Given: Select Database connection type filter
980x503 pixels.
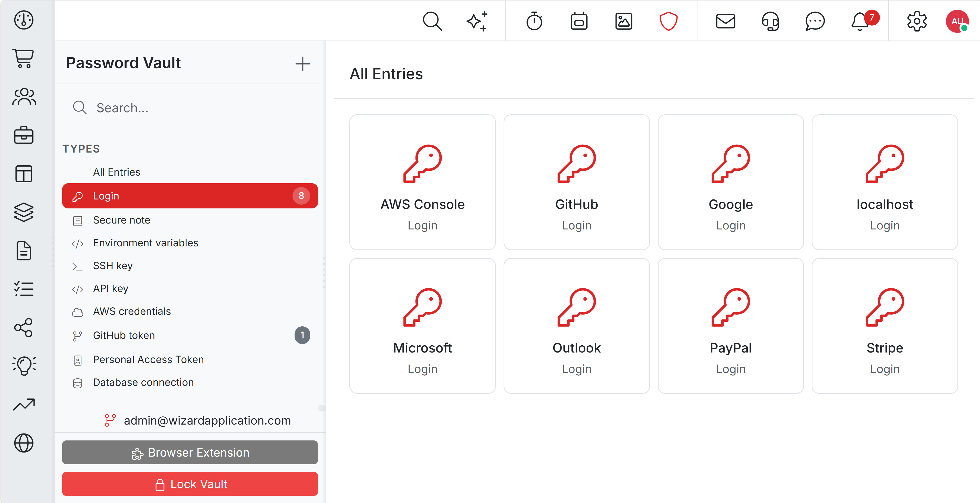Looking at the screenshot, I should click(x=190, y=382).
